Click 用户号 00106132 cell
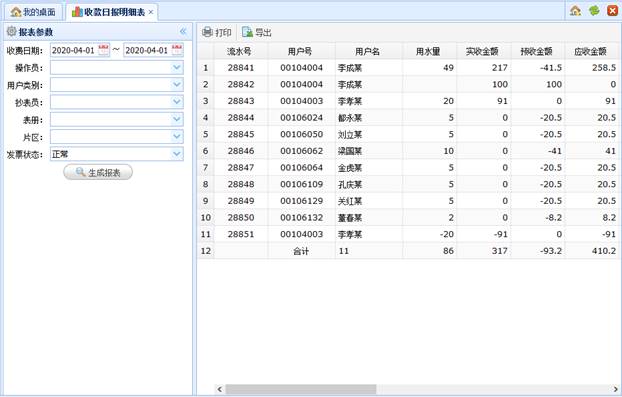 (x=301, y=218)
